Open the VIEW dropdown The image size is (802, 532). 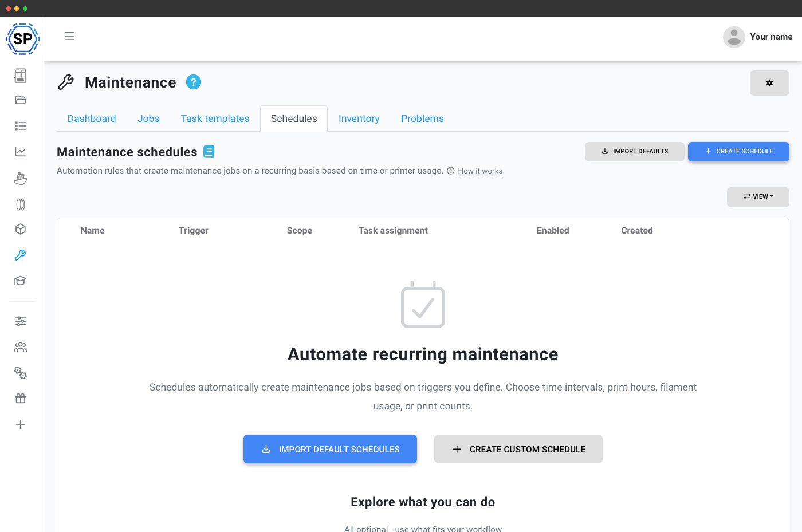758,197
